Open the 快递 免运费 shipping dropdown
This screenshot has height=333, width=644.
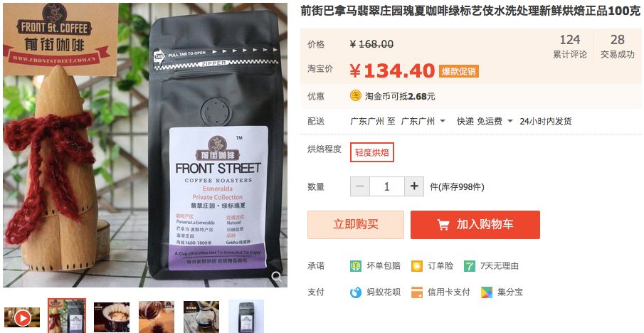pos(485,121)
